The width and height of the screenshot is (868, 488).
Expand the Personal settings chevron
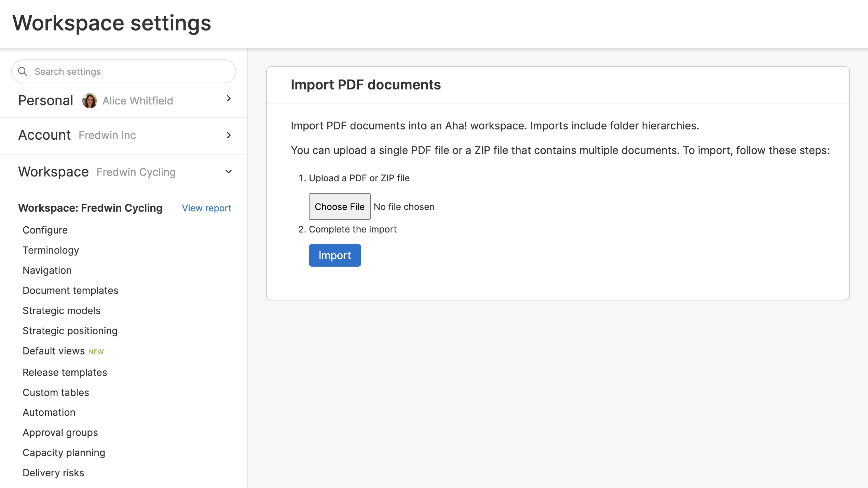pyautogui.click(x=229, y=98)
